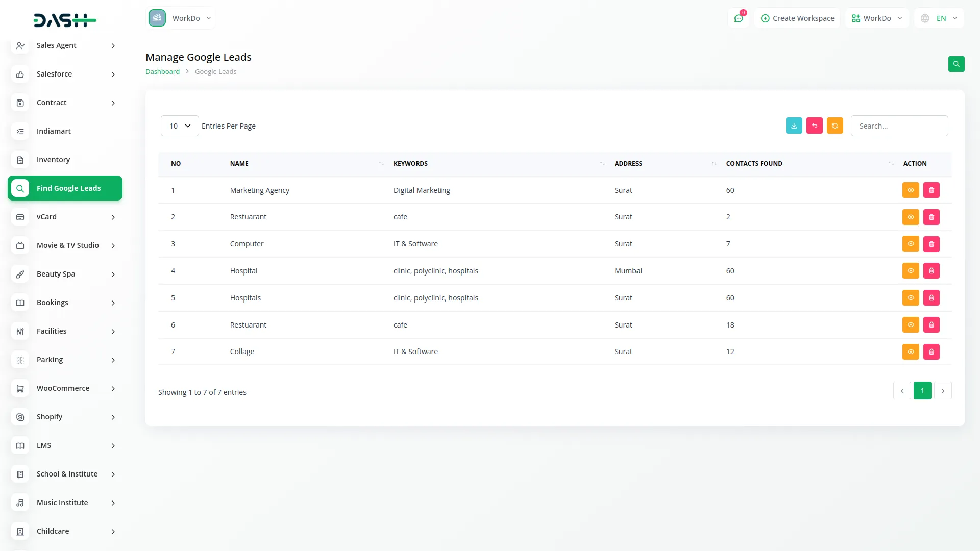Click the WooCommerce cart icon in sidebar
The height and width of the screenshot is (551, 980).
[x=20, y=388]
